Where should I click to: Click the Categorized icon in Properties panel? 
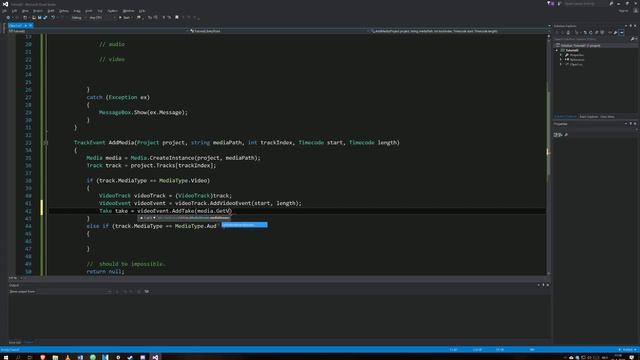coord(556,135)
